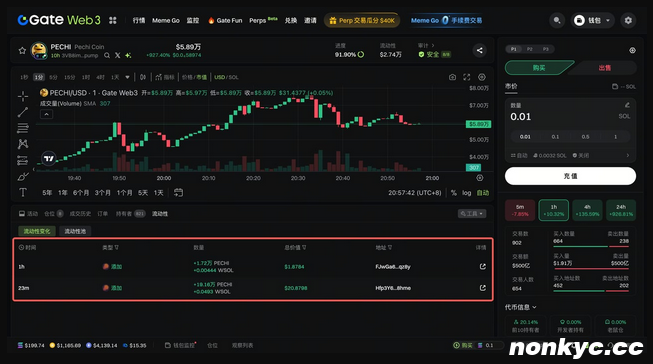Switch the chart to fullscreen
653x364 pixels.
coord(466,77)
